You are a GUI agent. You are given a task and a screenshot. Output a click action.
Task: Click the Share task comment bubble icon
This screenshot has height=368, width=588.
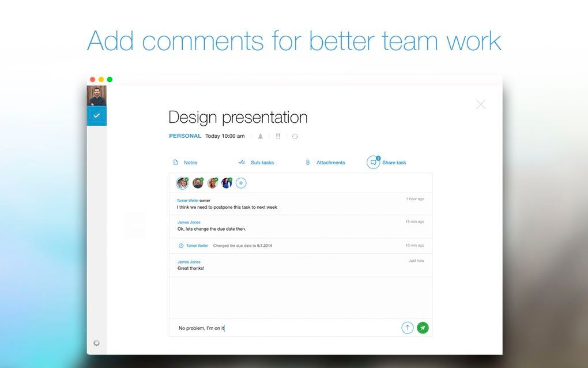tap(374, 163)
